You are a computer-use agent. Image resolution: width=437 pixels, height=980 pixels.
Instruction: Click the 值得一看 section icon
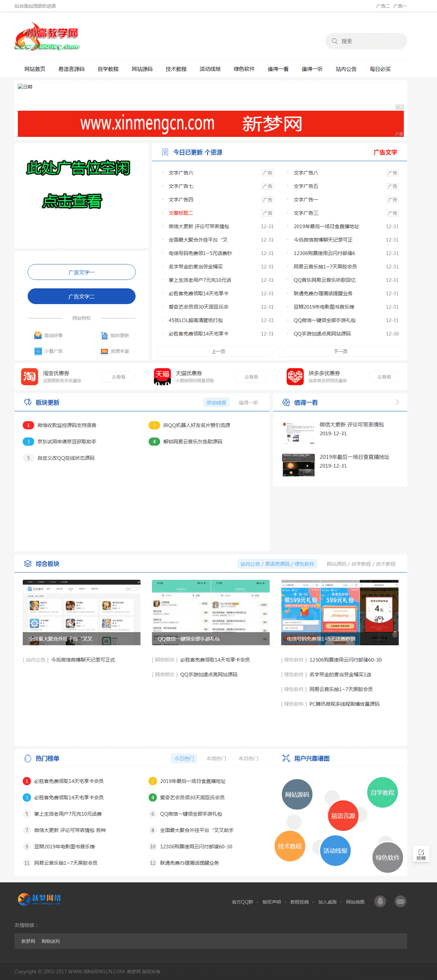point(286,402)
